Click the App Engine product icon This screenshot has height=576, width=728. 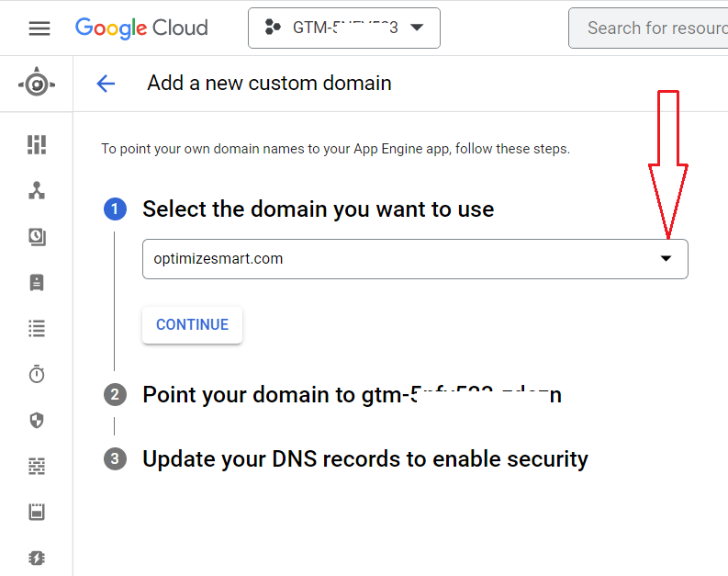click(37, 84)
